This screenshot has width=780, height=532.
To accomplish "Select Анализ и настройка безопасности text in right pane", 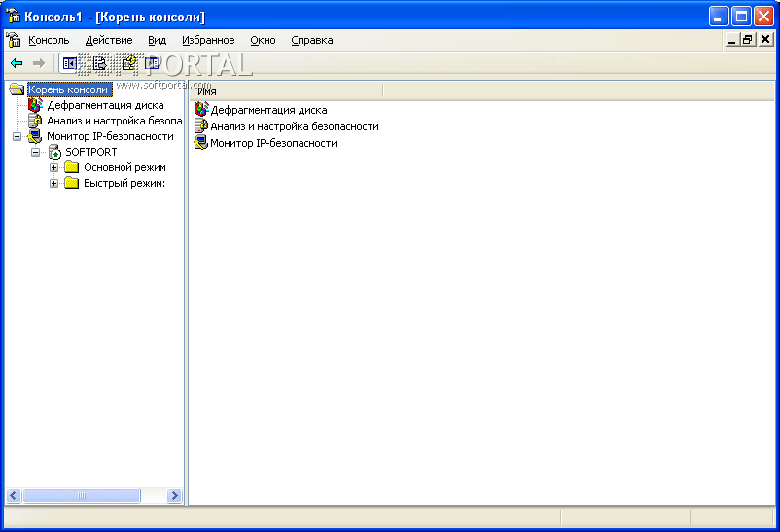I will (295, 126).
